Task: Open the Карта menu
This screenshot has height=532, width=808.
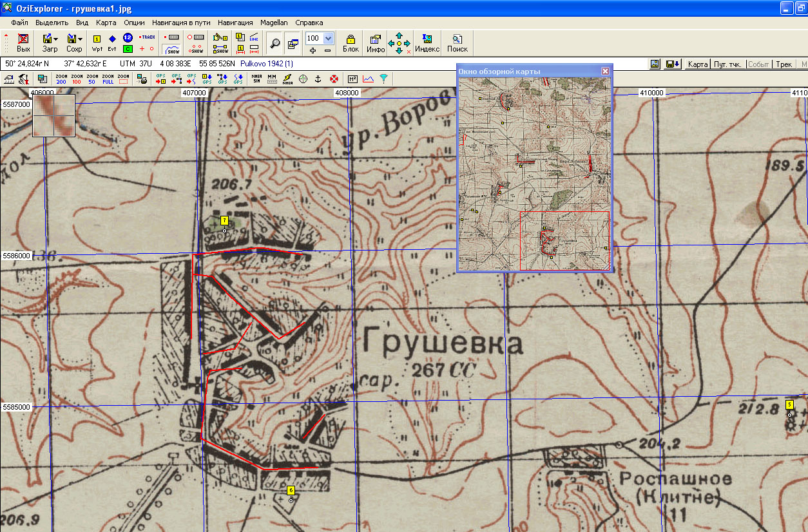Action: click(106, 22)
